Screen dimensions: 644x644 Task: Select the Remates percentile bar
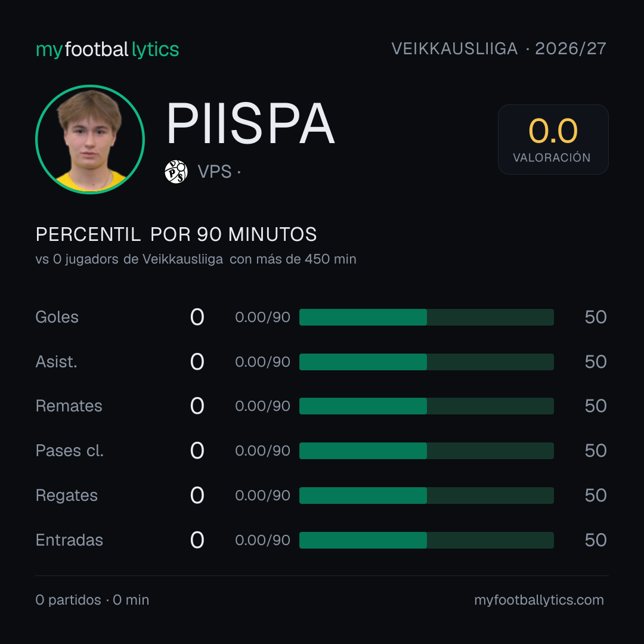coord(426,406)
